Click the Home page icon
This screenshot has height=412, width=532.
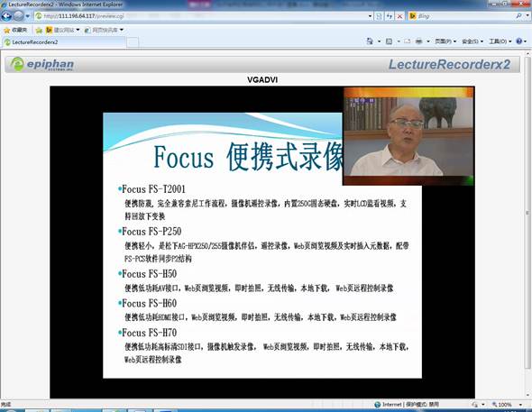tap(370, 41)
